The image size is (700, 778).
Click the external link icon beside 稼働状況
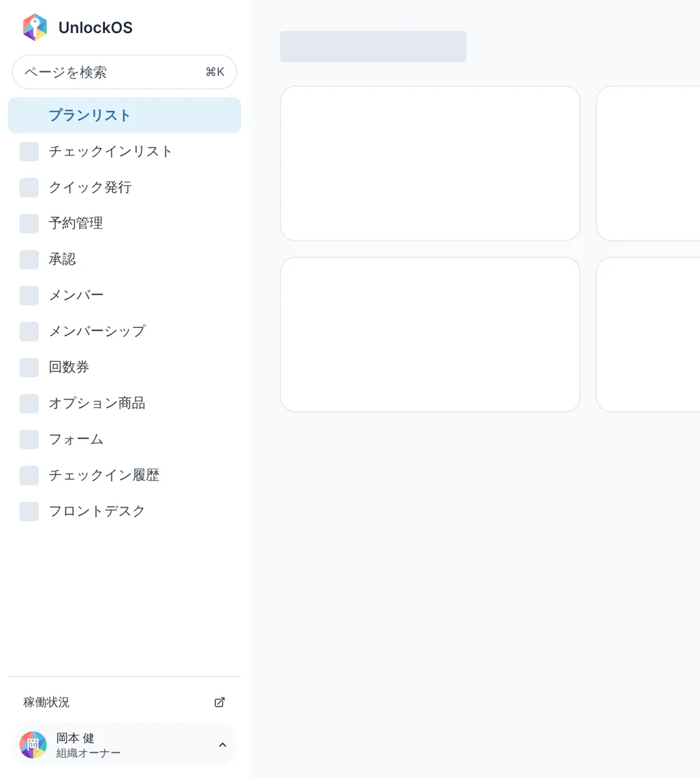click(x=220, y=702)
